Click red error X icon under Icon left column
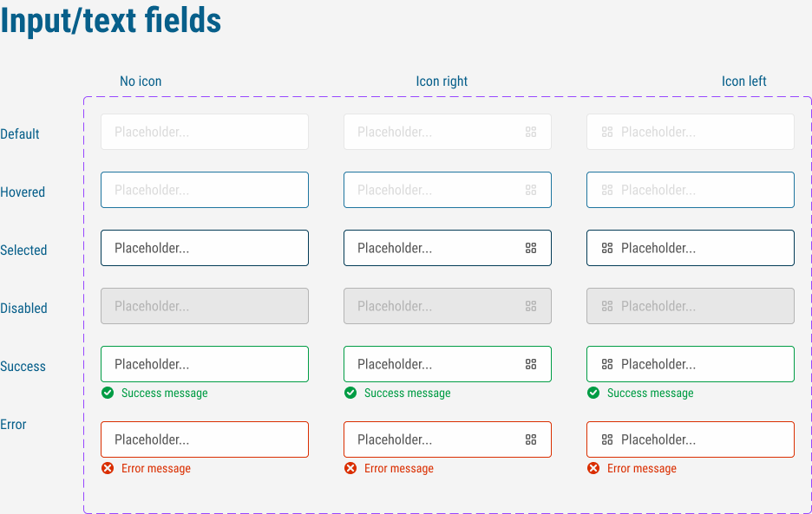 (593, 468)
